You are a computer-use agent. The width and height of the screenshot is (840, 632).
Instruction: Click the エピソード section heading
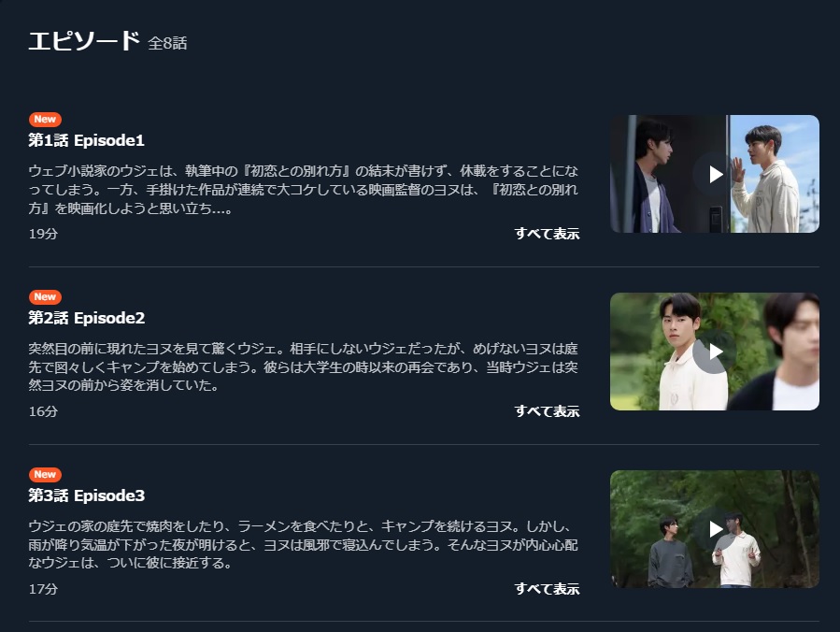coord(84,41)
